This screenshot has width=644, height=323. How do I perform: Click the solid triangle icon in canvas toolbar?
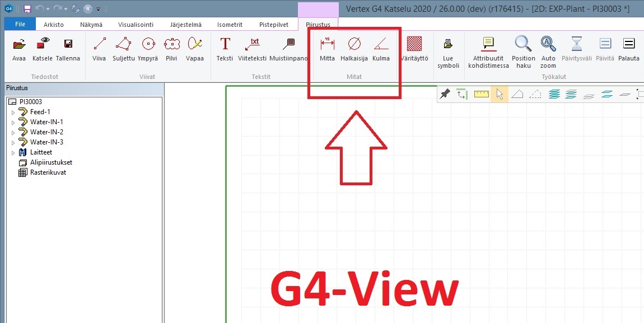517,95
